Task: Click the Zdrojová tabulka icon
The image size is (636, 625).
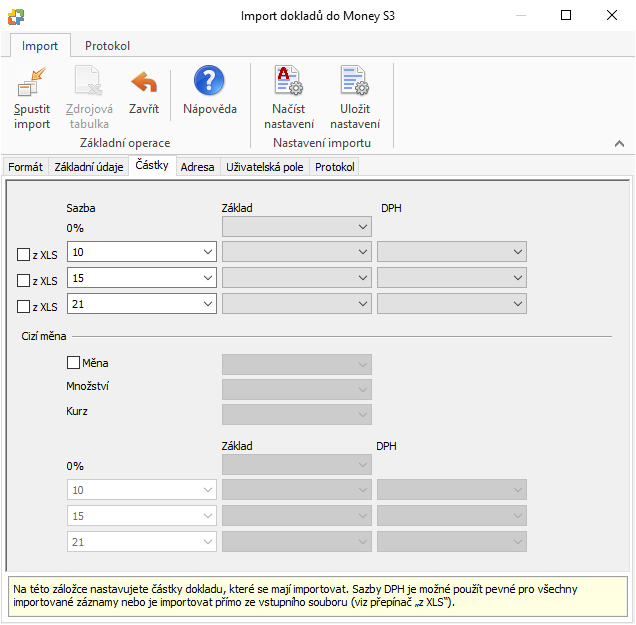Action: click(89, 81)
